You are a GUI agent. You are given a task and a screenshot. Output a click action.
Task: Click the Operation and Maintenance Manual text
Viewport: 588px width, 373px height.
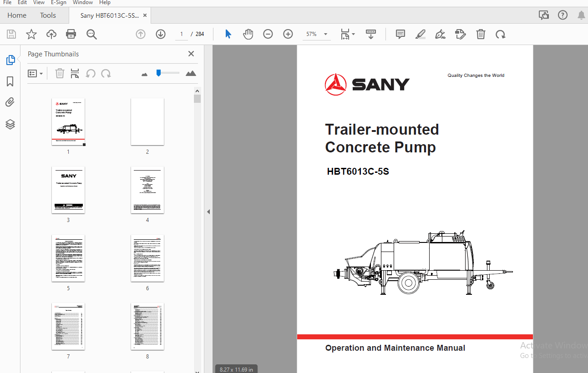(395, 348)
